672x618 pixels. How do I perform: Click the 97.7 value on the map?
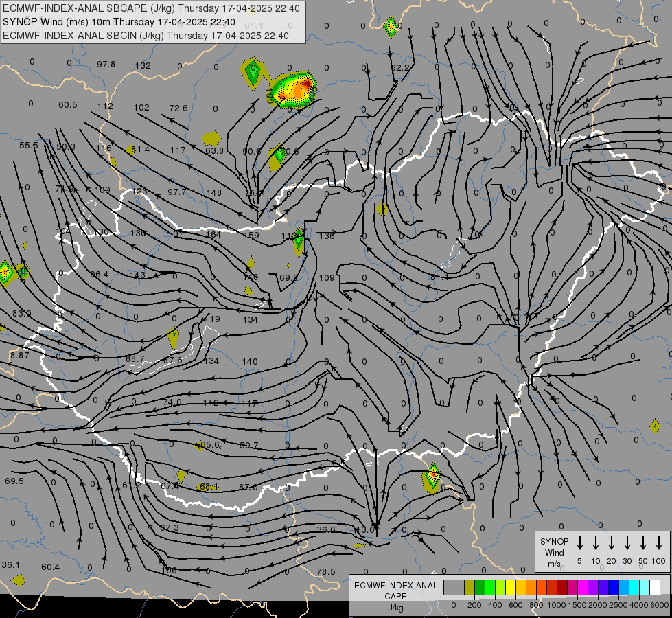(x=176, y=192)
